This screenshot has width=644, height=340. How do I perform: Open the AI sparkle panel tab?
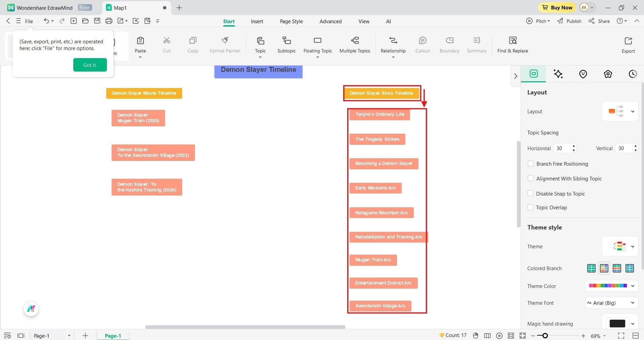(558, 74)
